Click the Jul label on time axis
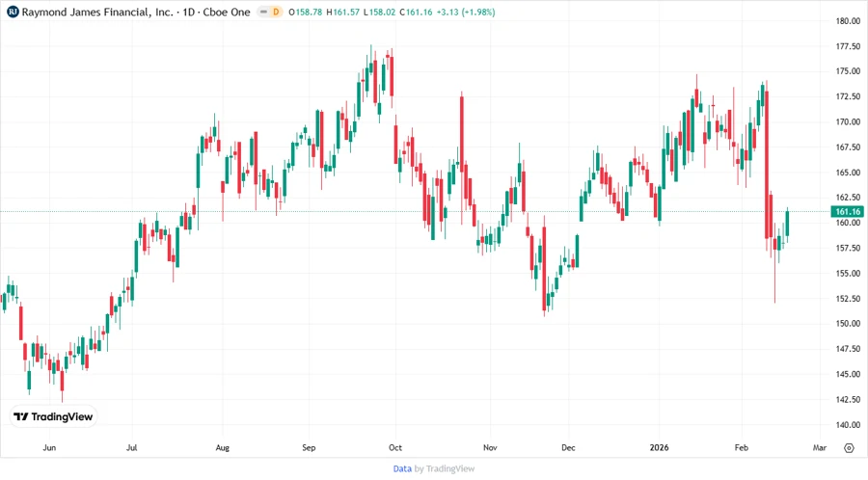Image resolution: width=868 pixels, height=480 pixels. pos(132,447)
